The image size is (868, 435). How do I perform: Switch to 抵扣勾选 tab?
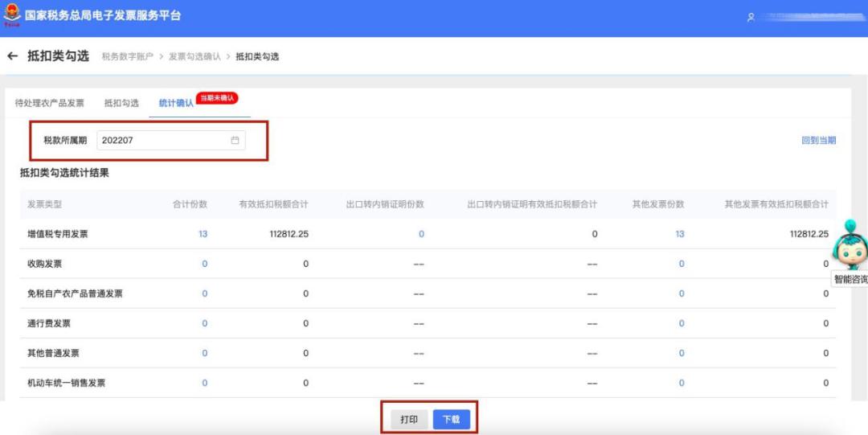click(121, 103)
